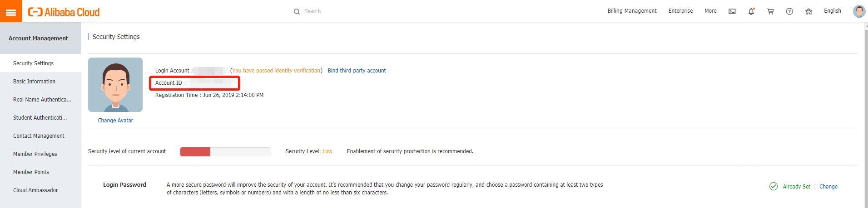Open Billing Management

point(632,11)
